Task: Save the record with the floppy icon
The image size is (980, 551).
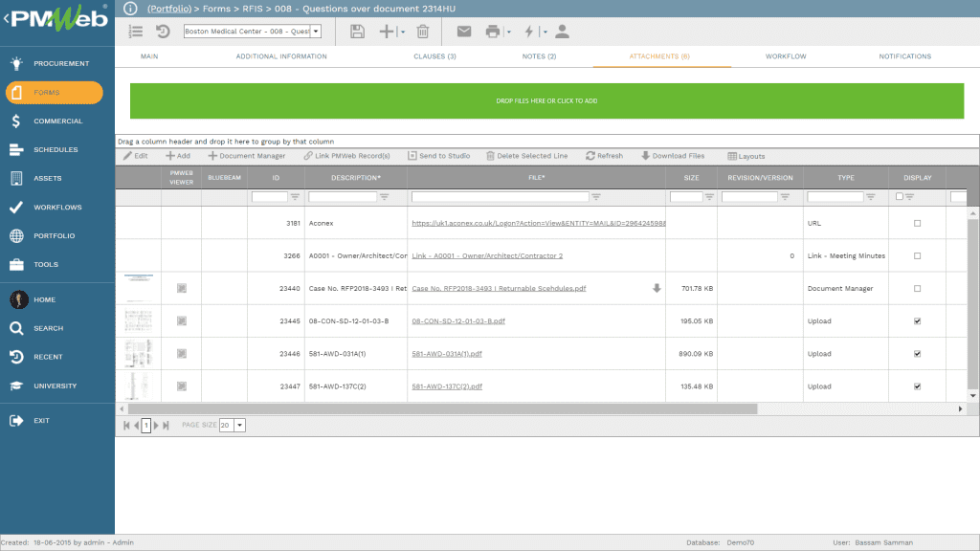Action: tap(357, 32)
